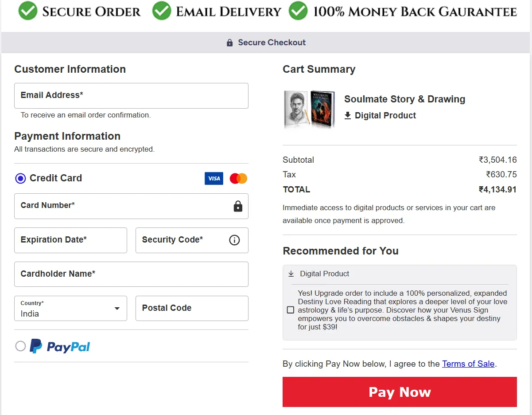Click the Secure Checkout padlock icon
This screenshot has width=532, height=415.
pos(229,42)
